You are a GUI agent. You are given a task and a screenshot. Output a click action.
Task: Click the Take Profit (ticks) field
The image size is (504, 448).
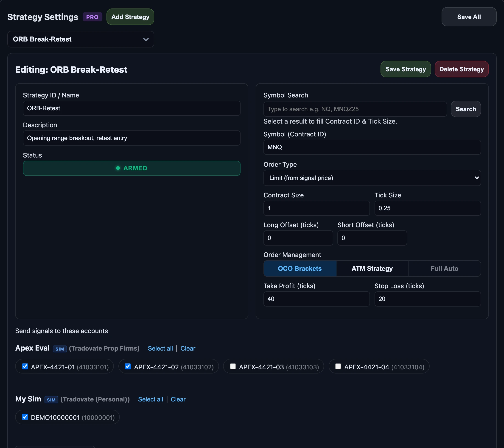pos(316,299)
